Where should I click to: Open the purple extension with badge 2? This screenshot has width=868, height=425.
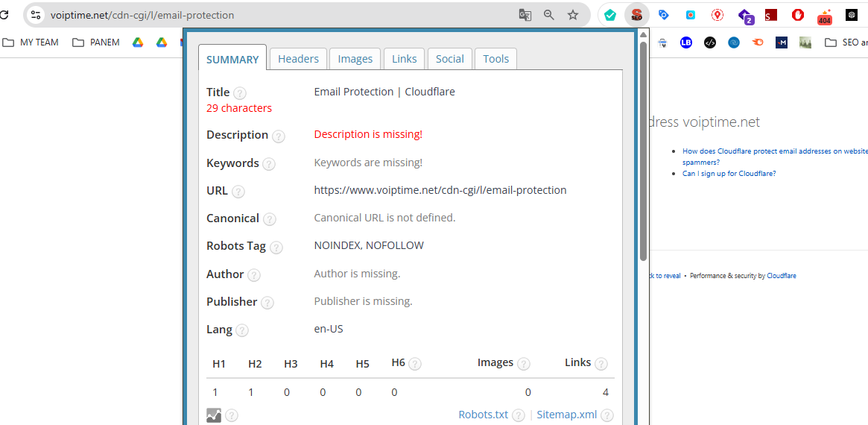(746, 16)
